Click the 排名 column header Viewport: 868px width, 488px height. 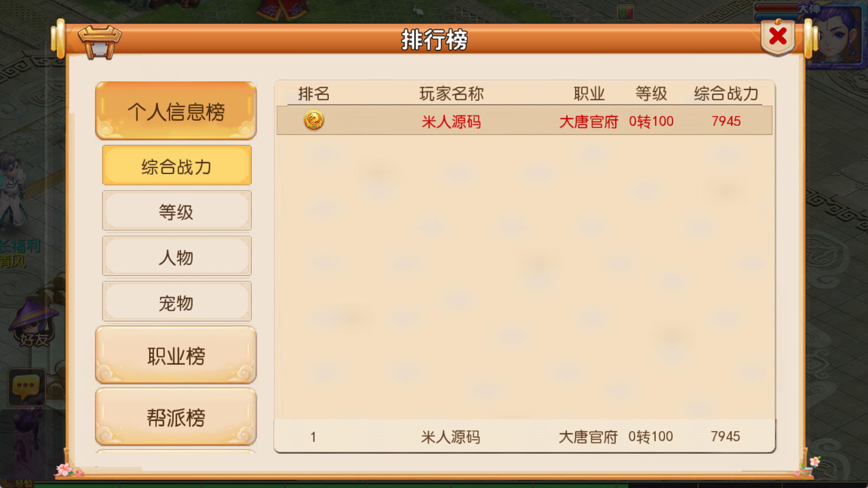pos(314,94)
